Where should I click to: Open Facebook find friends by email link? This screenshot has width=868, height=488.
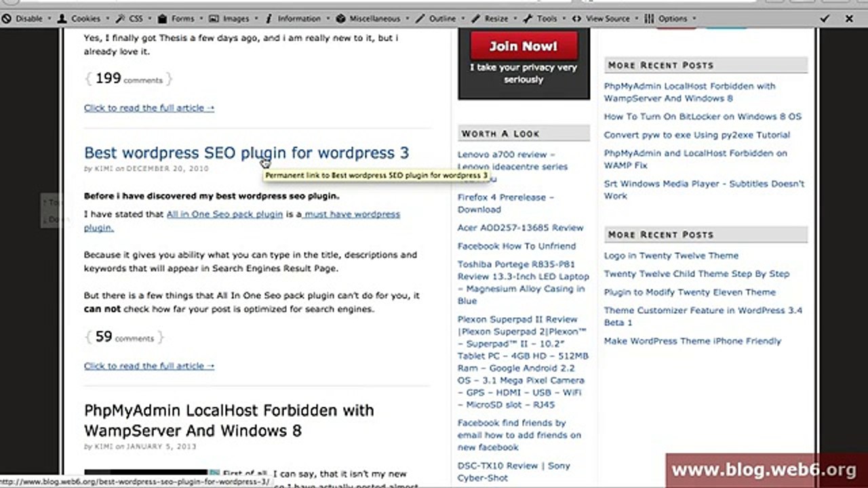519,435
